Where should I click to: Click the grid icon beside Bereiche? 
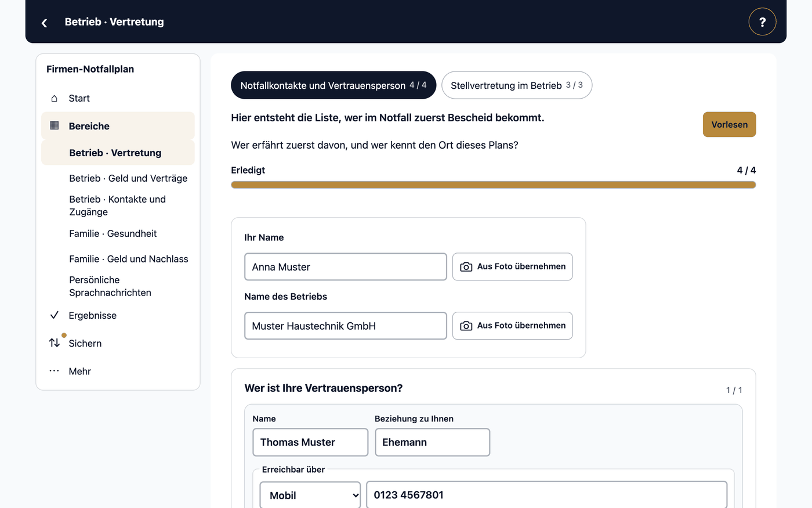pos(55,125)
